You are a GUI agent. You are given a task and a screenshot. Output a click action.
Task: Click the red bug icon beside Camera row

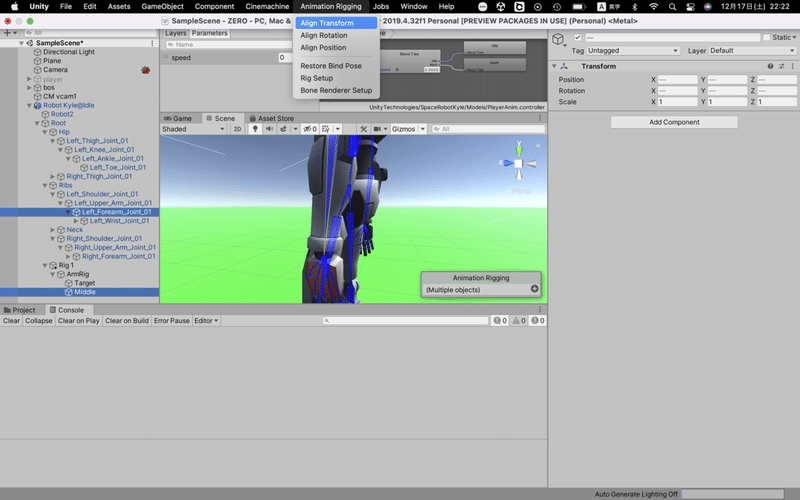(145, 70)
